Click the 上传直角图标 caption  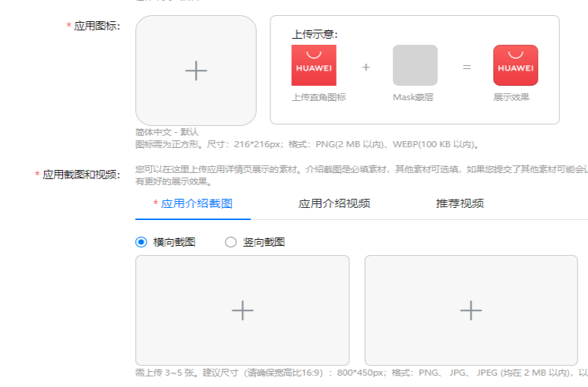[x=319, y=97]
